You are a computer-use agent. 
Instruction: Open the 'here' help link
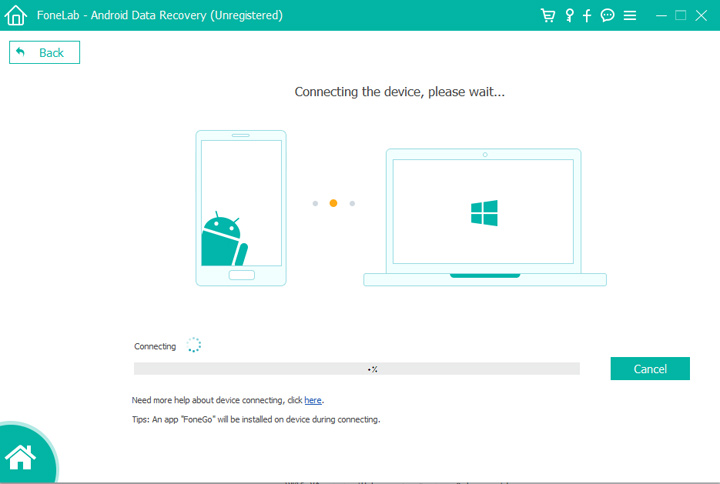click(x=313, y=400)
